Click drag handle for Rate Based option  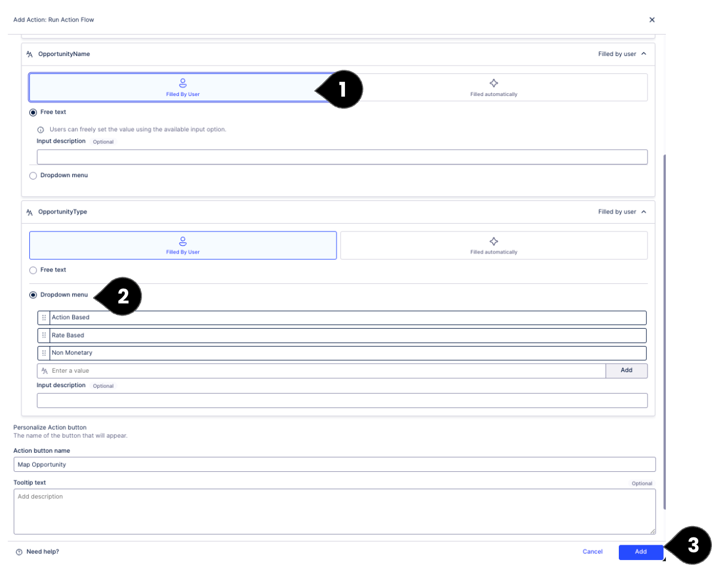click(44, 335)
